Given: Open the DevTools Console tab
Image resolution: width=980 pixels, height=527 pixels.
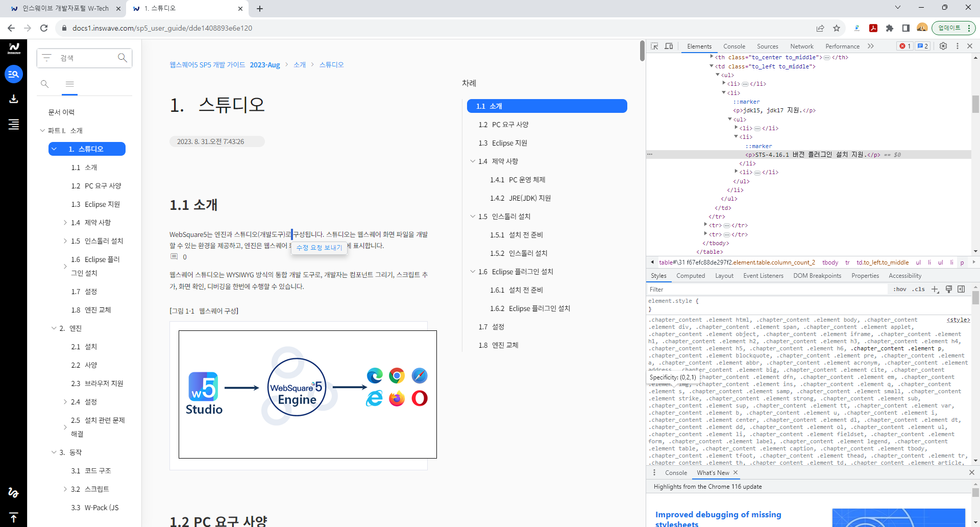Looking at the screenshot, I should (734, 46).
